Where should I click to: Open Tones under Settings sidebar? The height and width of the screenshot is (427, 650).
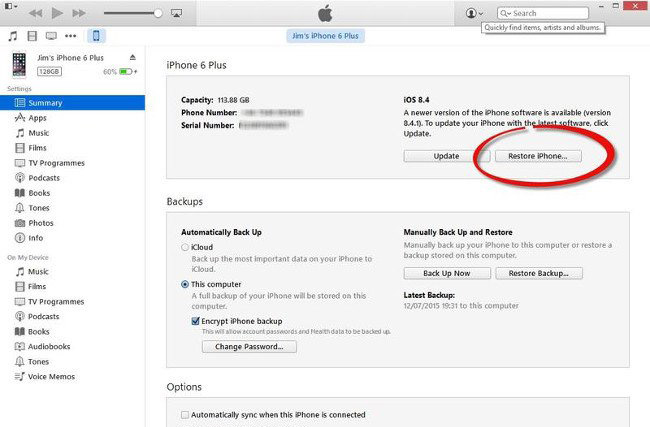click(73, 208)
